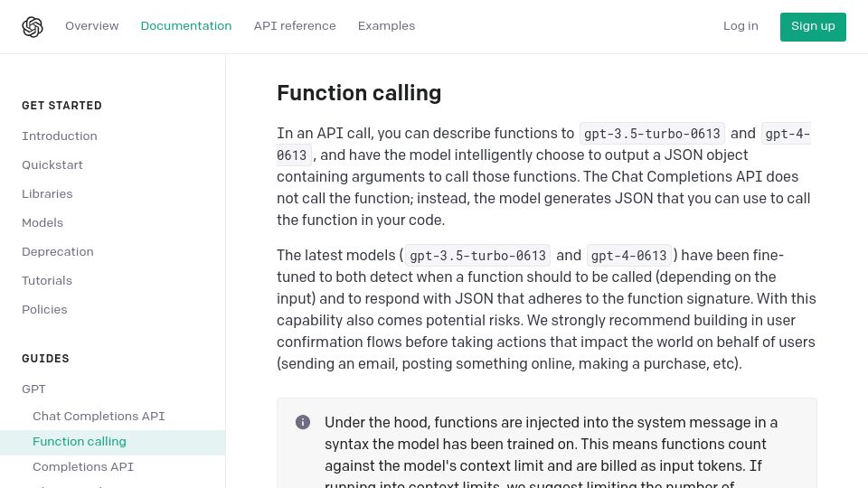The width and height of the screenshot is (868, 488).
Task: Open Introduction in the sidebar
Action: (x=60, y=136)
